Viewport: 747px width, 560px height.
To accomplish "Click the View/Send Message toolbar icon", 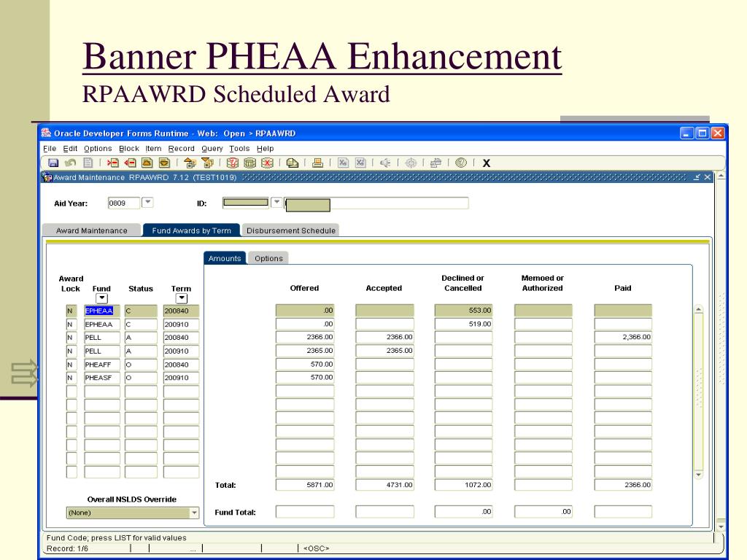I will pos(293,163).
